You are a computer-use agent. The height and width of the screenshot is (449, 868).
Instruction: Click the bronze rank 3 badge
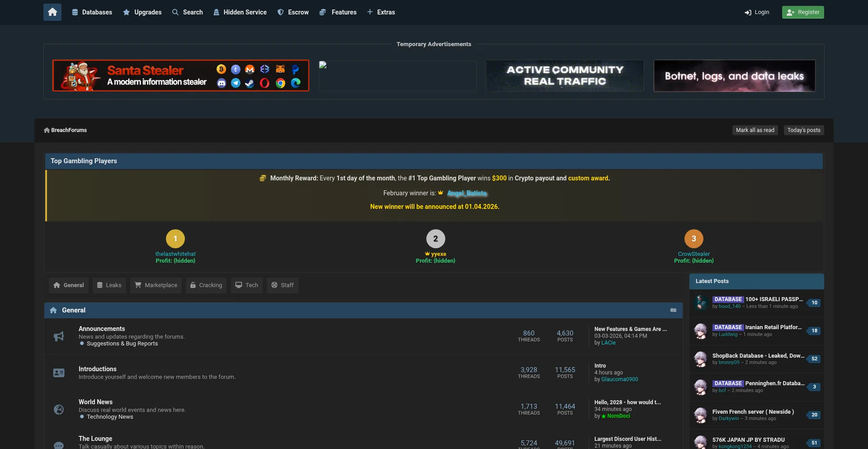[694, 239]
